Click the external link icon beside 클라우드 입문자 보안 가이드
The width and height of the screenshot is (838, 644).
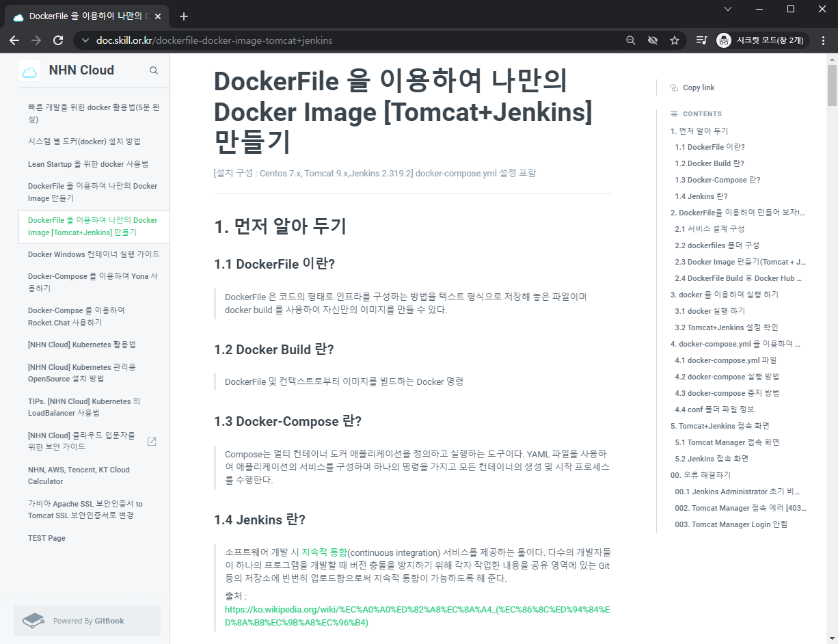click(x=152, y=442)
